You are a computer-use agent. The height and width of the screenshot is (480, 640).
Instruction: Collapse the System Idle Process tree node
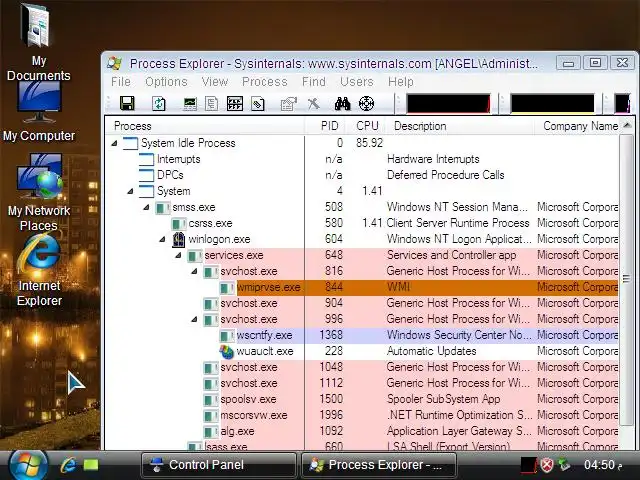115,143
